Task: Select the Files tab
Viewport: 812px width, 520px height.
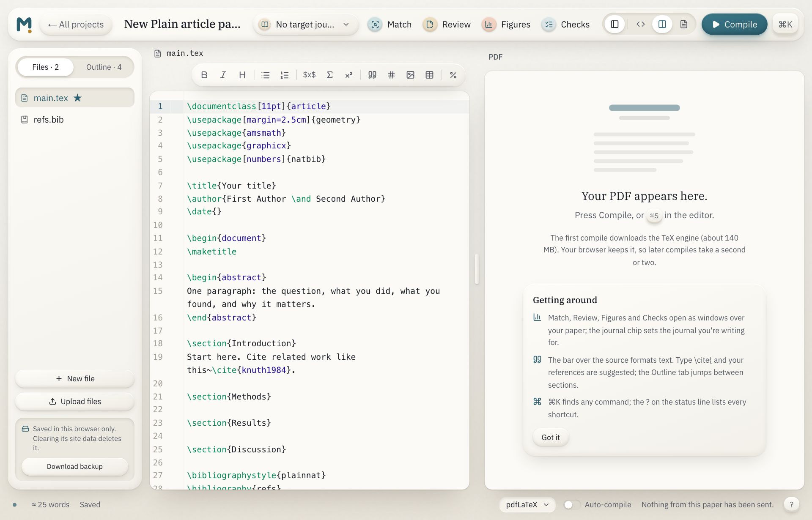Action: (45, 67)
